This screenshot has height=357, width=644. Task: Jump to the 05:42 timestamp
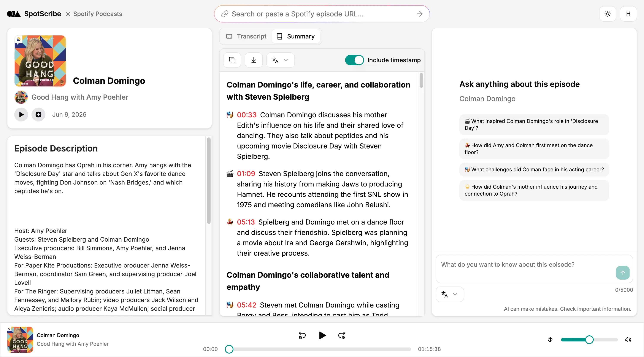[246, 305]
